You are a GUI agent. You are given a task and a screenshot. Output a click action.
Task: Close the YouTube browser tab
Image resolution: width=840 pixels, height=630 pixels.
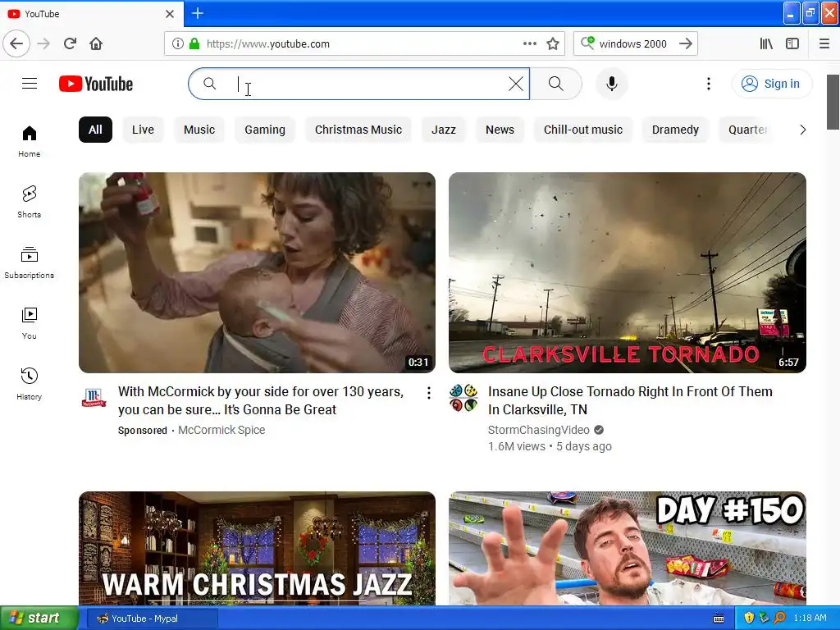(x=170, y=14)
